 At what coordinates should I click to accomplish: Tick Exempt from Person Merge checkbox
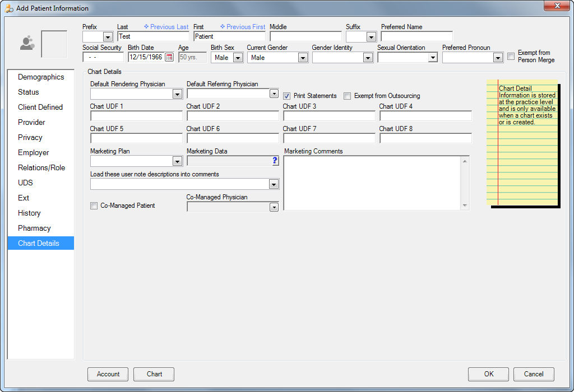click(511, 56)
